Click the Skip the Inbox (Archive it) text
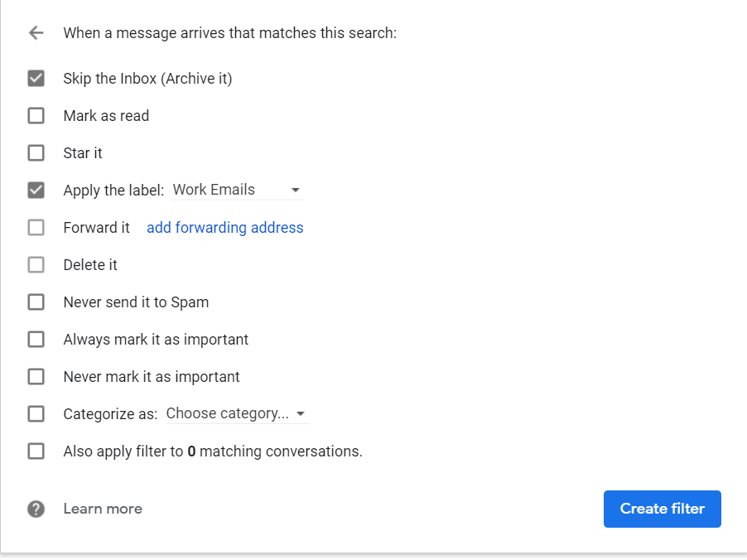 147,79
